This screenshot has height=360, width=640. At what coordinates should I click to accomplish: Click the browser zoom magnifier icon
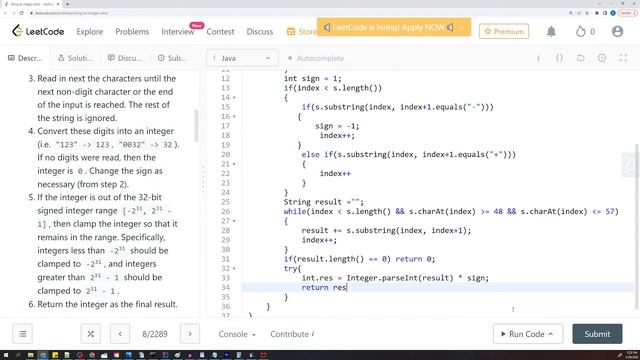click(x=571, y=13)
